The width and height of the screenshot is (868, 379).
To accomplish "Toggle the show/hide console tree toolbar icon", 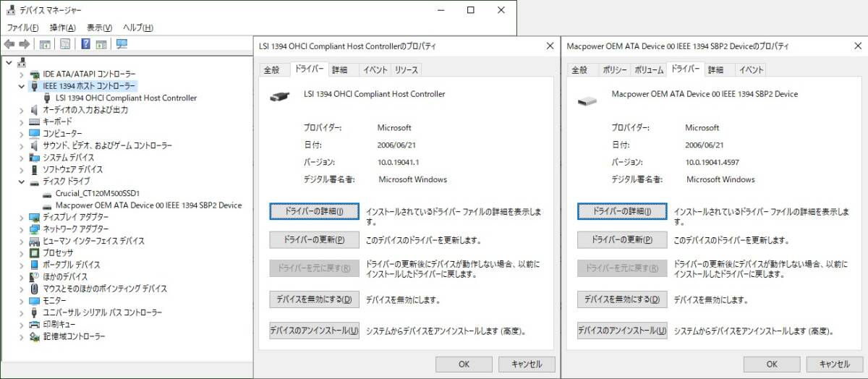I will pos(45,44).
